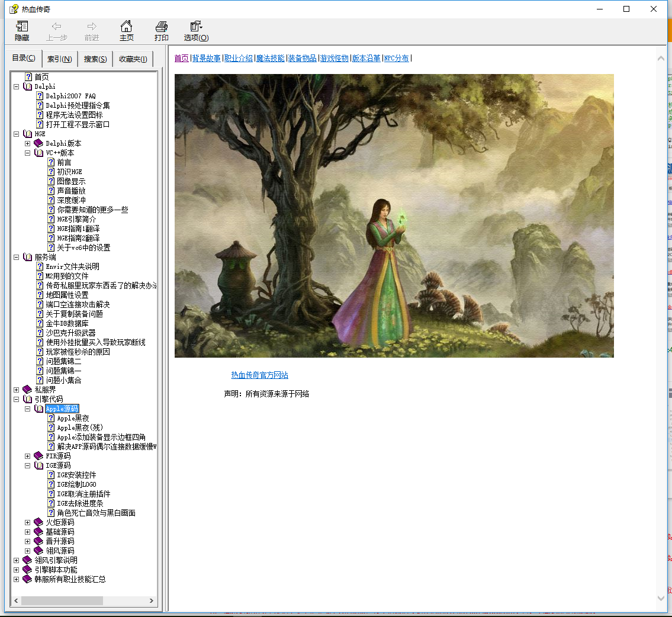Click the purple book icon beside 基础源码

click(x=38, y=532)
